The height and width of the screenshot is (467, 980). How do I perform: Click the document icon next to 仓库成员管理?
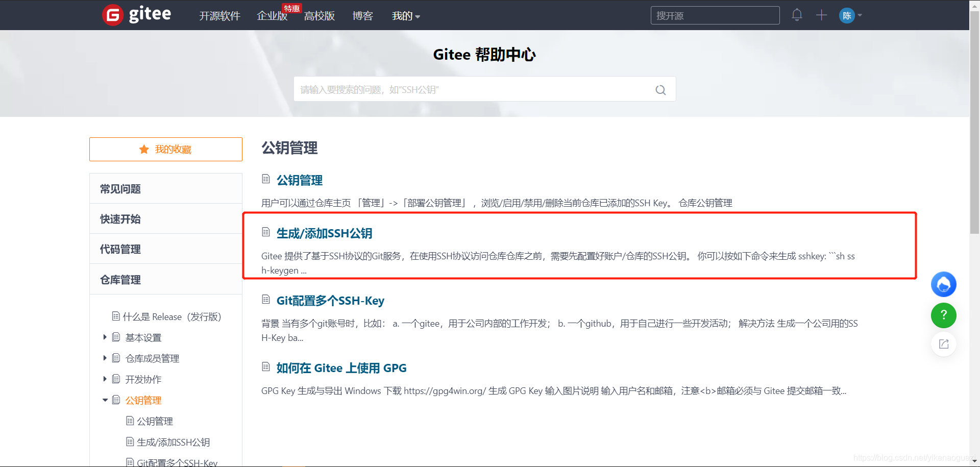click(x=116, y=358)
